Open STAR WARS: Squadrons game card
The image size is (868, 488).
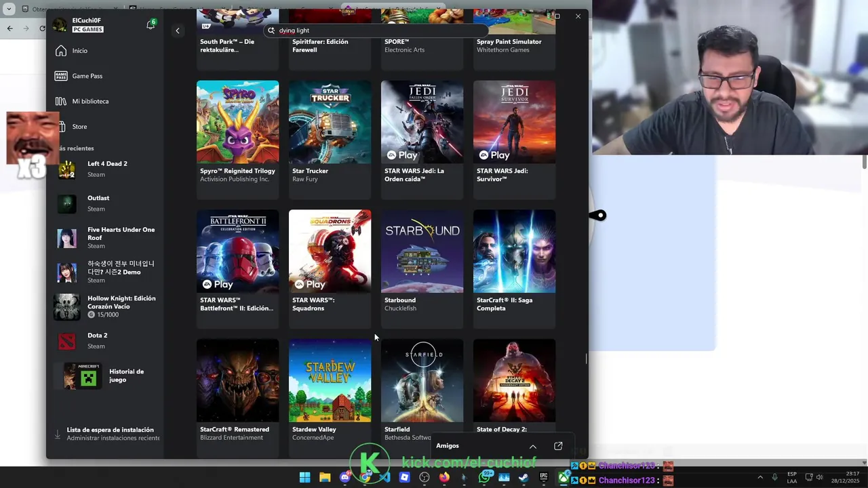330,269
